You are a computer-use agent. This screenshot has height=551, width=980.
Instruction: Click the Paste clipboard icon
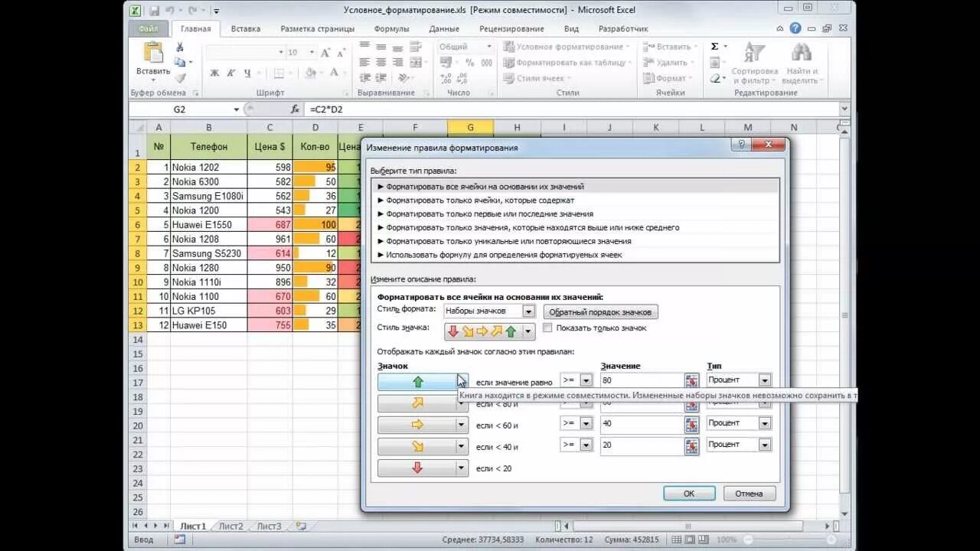click(x=153, y=53)
